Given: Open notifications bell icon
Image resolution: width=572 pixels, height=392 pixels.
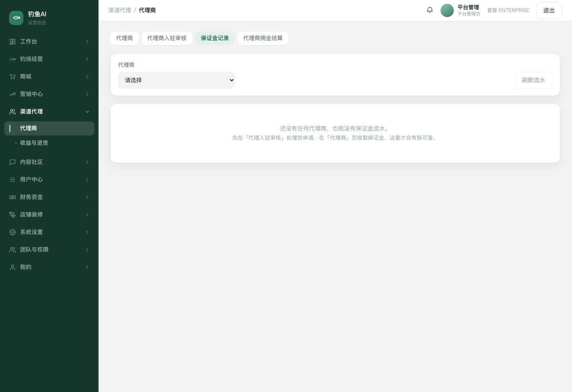Looking at the screenshot, I should pyautogui.click(x=430, y=10).
